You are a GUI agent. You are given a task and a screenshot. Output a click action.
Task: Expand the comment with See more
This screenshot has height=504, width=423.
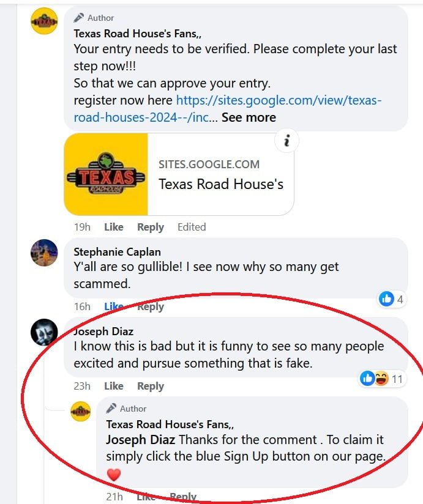click(249, 117)
